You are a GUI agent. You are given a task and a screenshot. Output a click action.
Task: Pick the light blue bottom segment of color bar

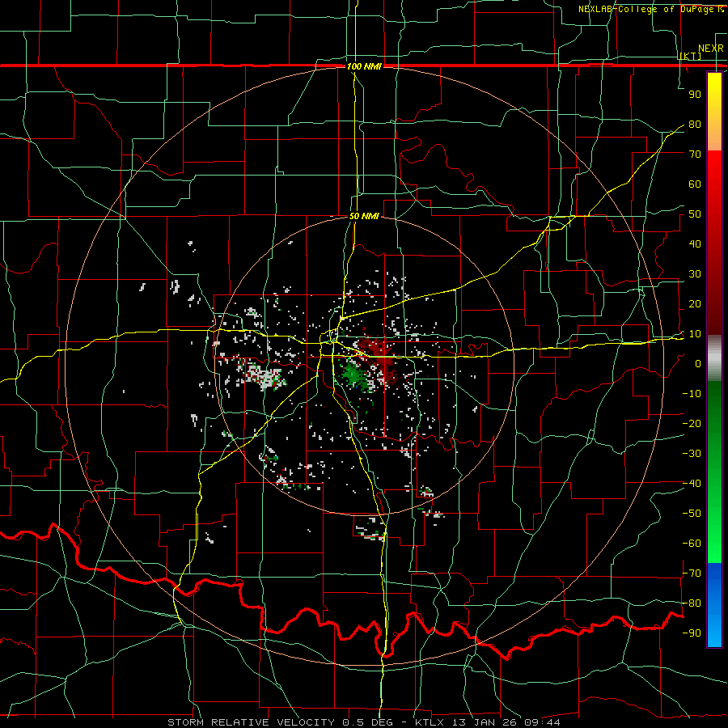(714, 629)
